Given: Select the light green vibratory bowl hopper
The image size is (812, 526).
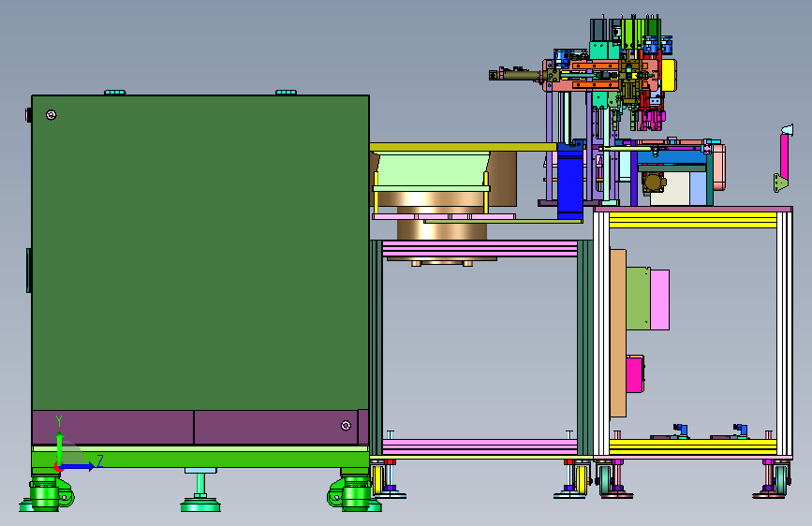Looking at the screenshot, I should click(433, 169).
